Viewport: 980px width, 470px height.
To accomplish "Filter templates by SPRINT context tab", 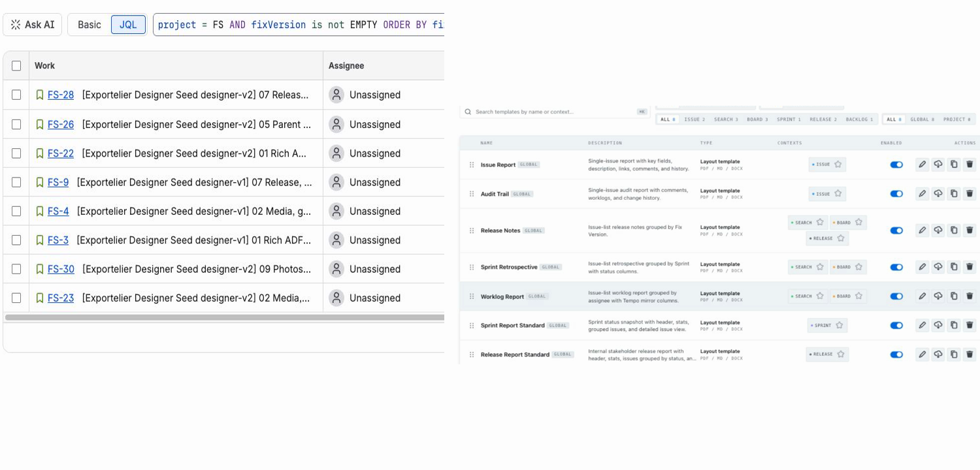I will point(789,119).
